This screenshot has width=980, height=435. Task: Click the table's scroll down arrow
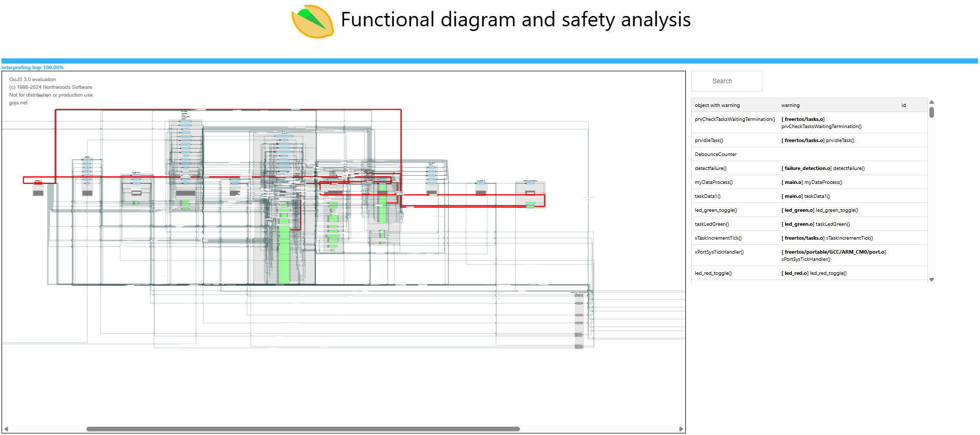[931, 279]
